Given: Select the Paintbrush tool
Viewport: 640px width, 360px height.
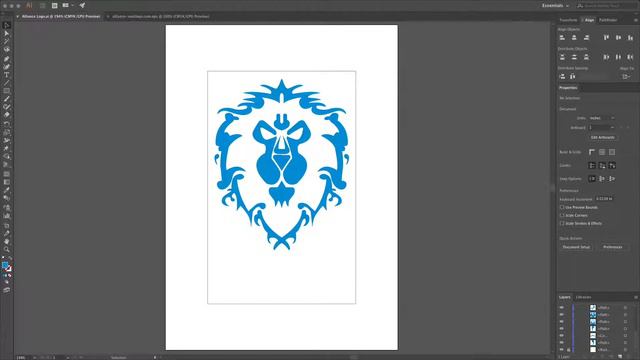Looking at the screenshot, I should coord(7,99).
